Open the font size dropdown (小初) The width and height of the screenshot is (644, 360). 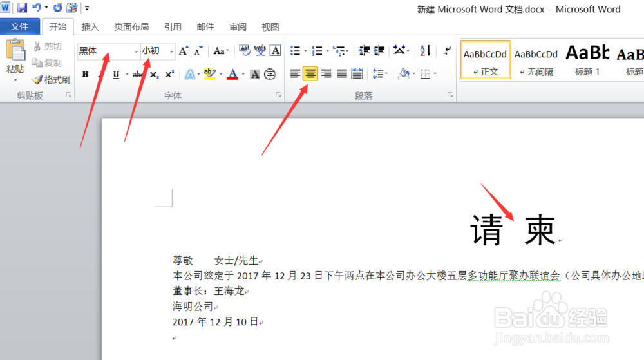171,52
